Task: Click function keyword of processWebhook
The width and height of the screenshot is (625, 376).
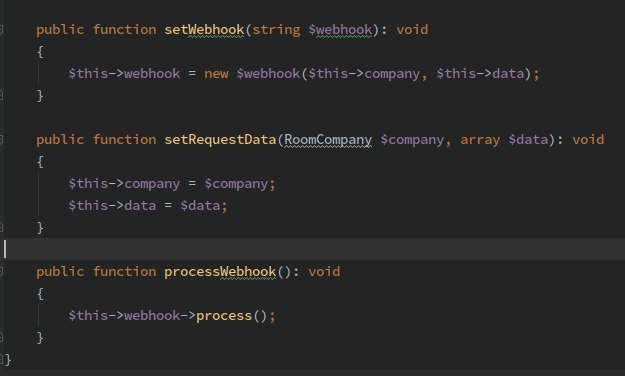Action: (x=124, y=272)
